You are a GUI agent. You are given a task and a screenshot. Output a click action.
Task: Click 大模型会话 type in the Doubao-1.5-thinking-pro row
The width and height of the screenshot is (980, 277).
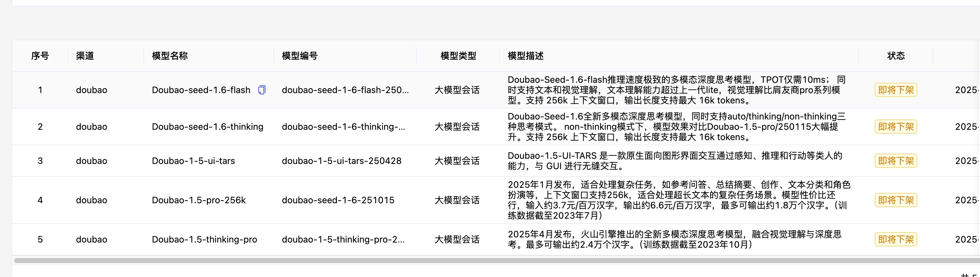(x=457, y=239)
